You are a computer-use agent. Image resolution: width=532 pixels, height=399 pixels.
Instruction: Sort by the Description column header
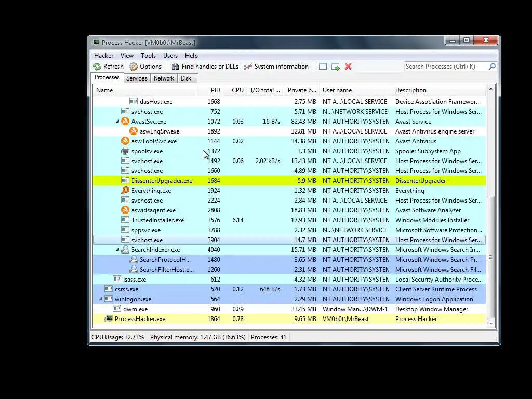tap(439, 90)
